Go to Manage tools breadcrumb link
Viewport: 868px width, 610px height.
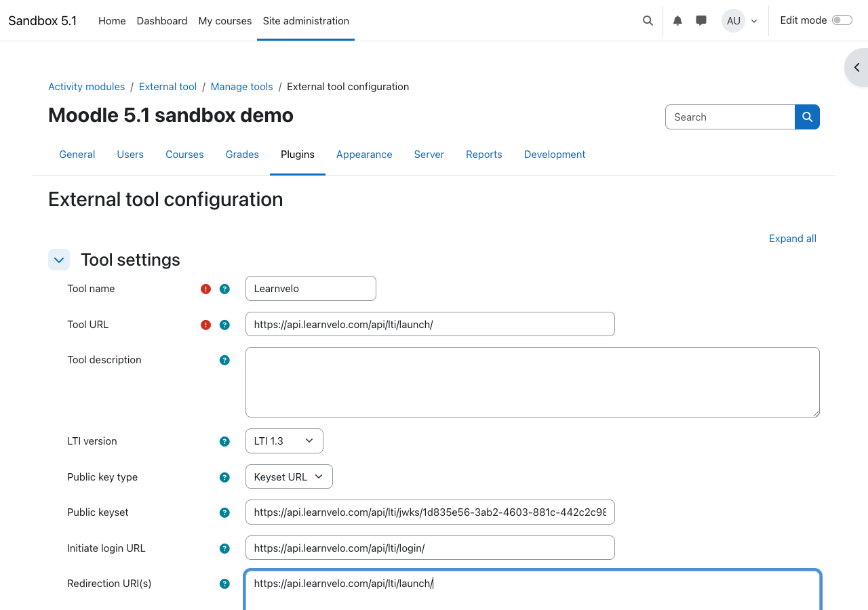tap(241, 87)
